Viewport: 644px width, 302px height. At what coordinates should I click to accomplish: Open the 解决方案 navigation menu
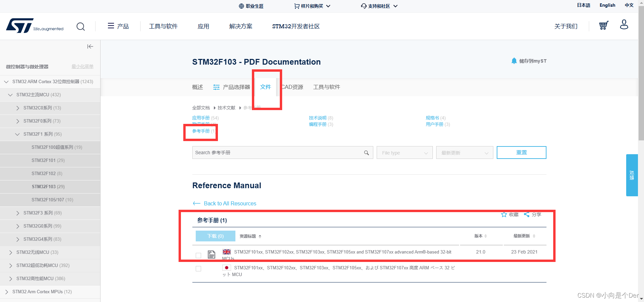241,26
